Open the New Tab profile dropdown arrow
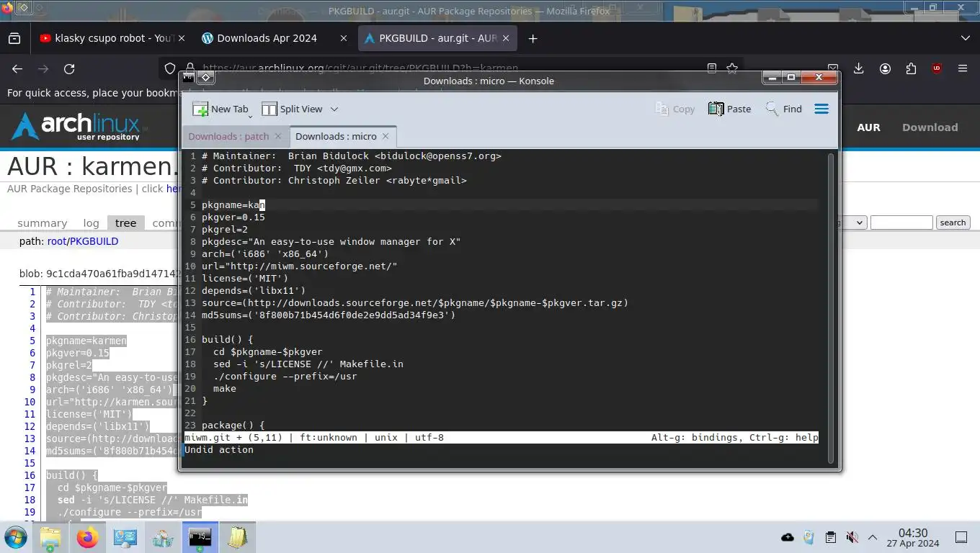Image resolution: width=980 pixels, height=553 pixels. click(250, 116)
